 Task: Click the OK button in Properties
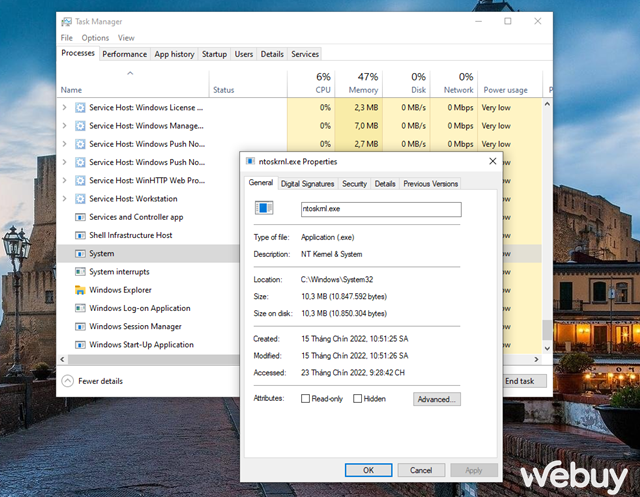click(x=369, y=470)
